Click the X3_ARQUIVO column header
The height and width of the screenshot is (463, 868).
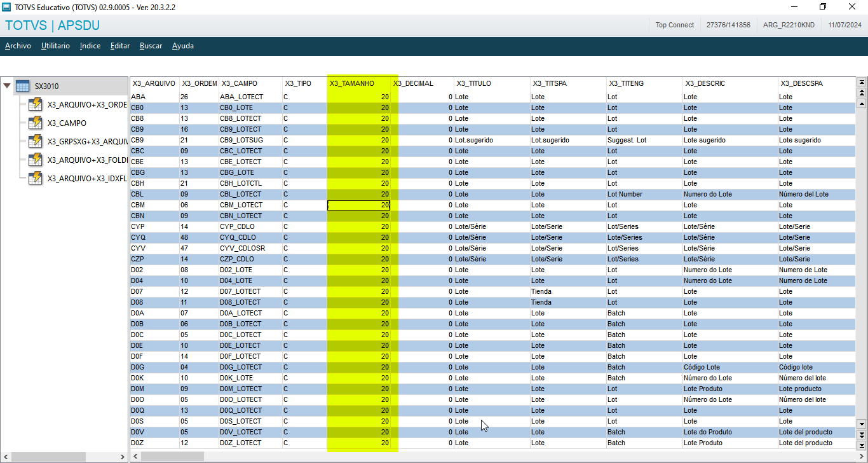click(x=154, y=83)
